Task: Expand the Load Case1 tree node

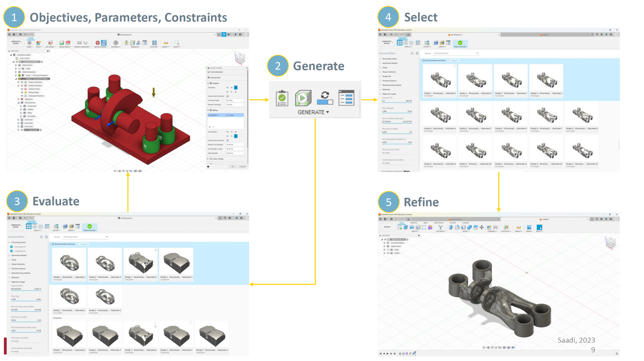Action: (x=18, y=119)
